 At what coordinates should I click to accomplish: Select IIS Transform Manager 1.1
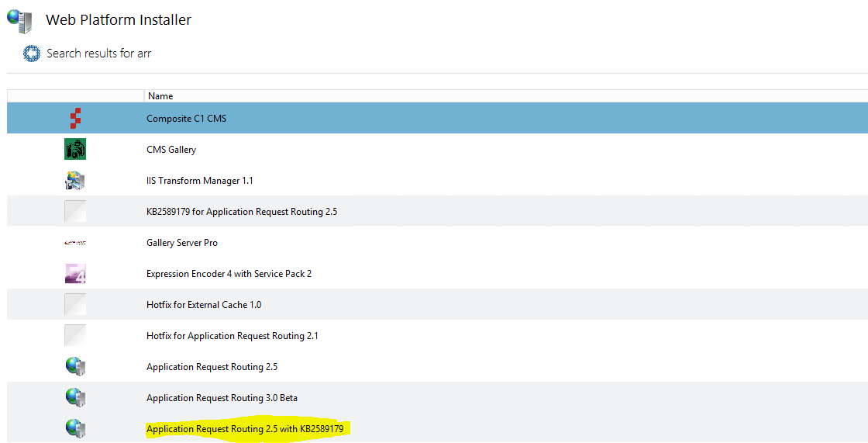(200, 181)
